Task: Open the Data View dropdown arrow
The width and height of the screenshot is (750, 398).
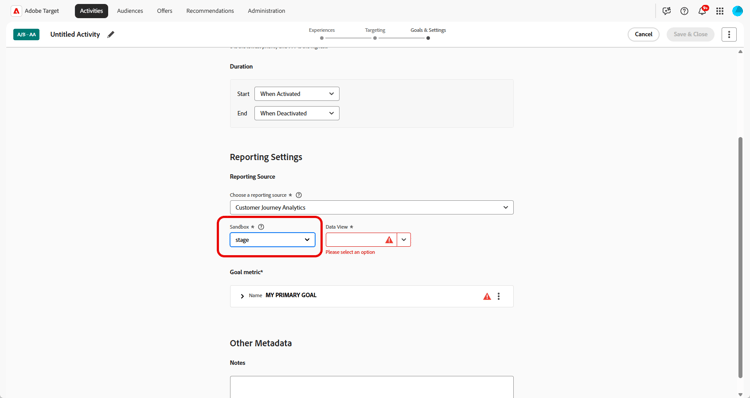Action: pos(404,240)
